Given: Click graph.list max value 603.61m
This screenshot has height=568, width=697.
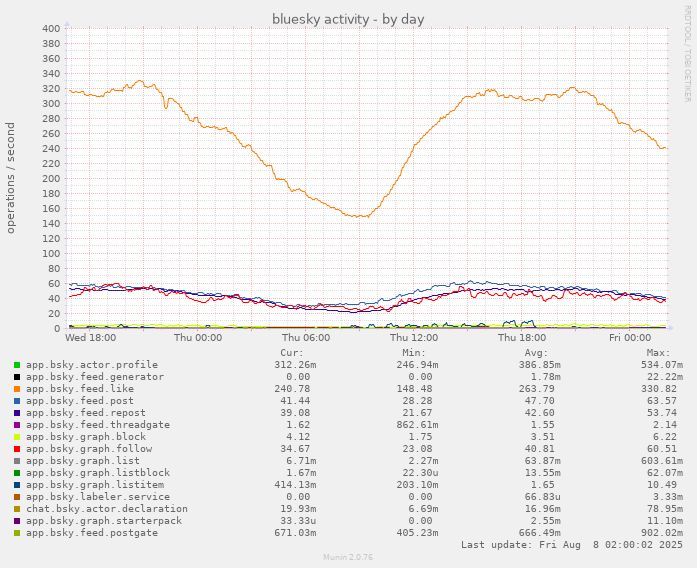Looking at the screenshot, I should coord(661,461).
